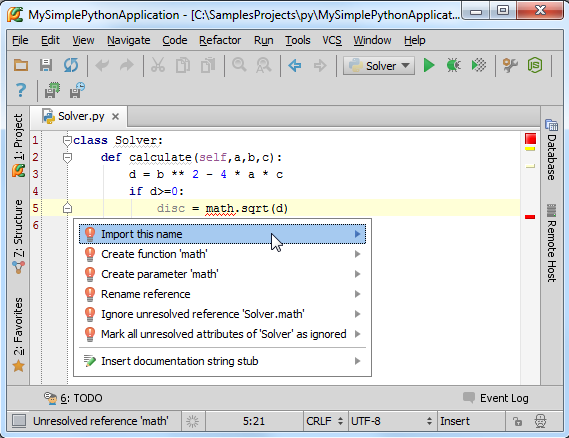Jump to the yellow warning stripe marker
The image size is (569, 438).
530,149
